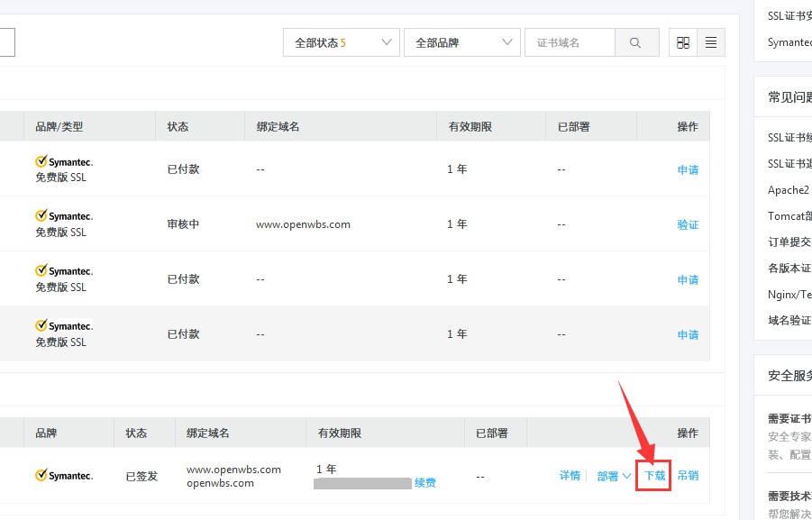Open the 全部状态 filter dropdown

click(x=341, y=41)
